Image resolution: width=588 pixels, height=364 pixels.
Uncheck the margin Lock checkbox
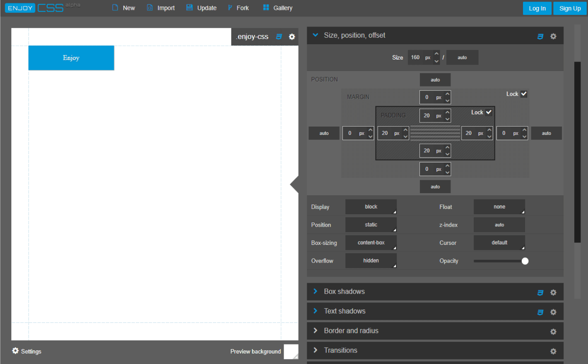pyautogui.click(x=524, y=94)
